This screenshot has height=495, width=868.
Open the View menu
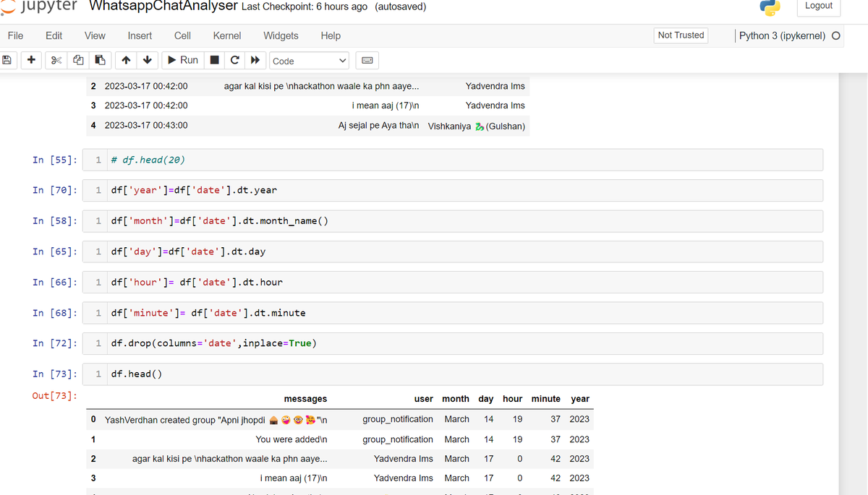[95, 35]
